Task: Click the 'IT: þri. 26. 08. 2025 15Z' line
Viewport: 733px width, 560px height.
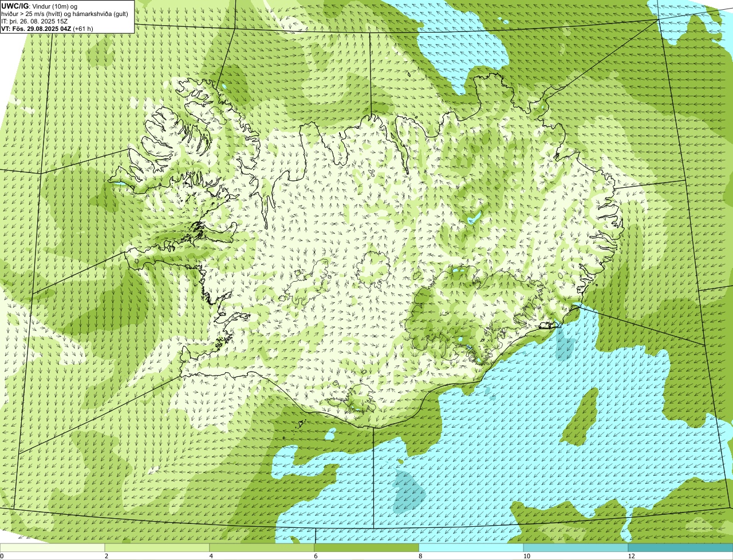Action: (35, 21)
